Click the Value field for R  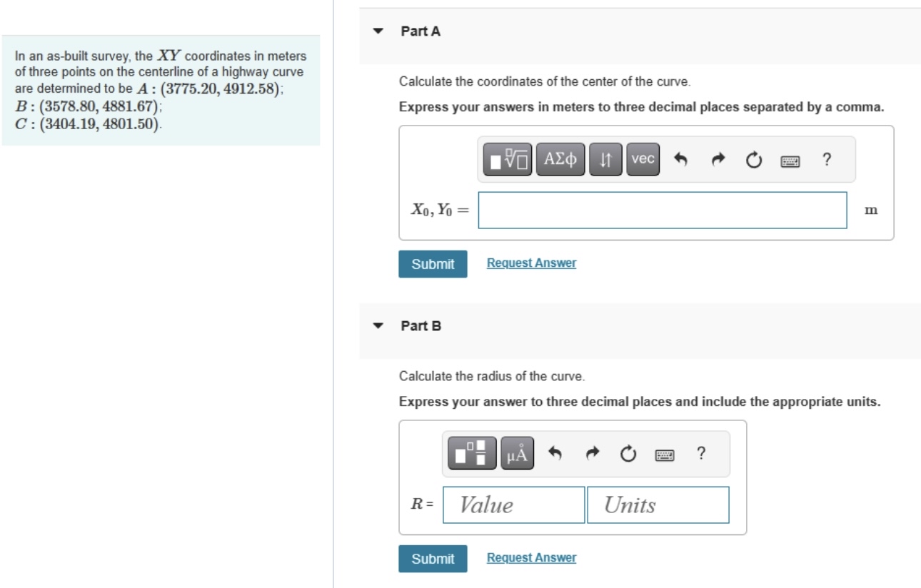click(x=514, y=505)
